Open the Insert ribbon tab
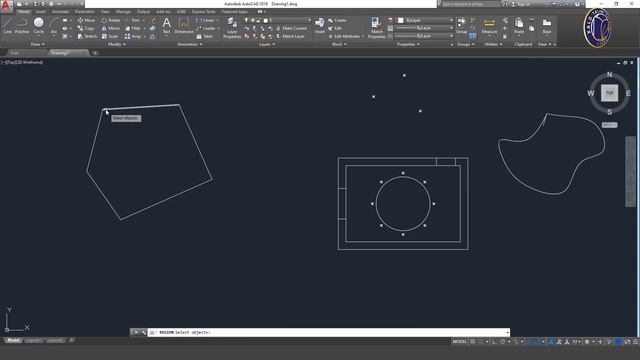 [x=41, y=12]
